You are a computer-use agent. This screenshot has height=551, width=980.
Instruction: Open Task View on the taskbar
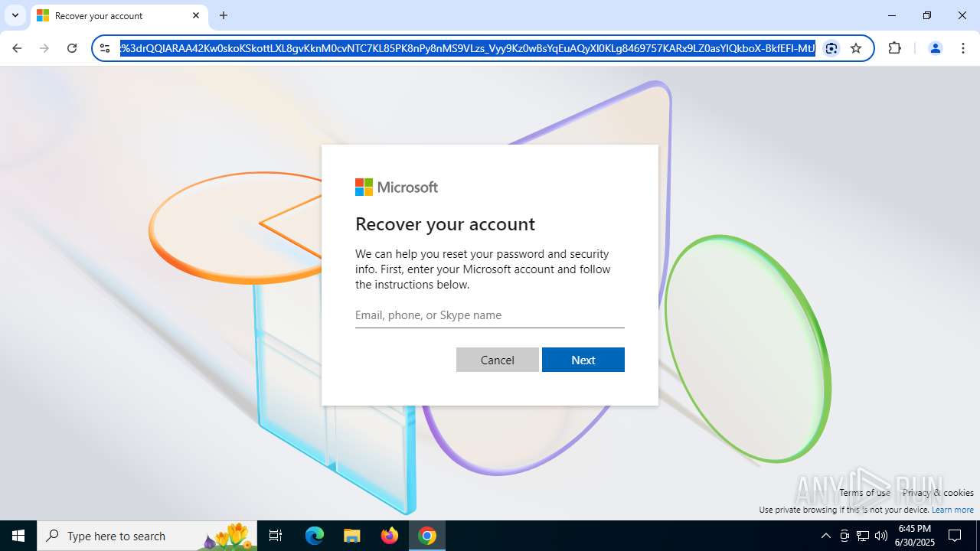coord(276,536)
